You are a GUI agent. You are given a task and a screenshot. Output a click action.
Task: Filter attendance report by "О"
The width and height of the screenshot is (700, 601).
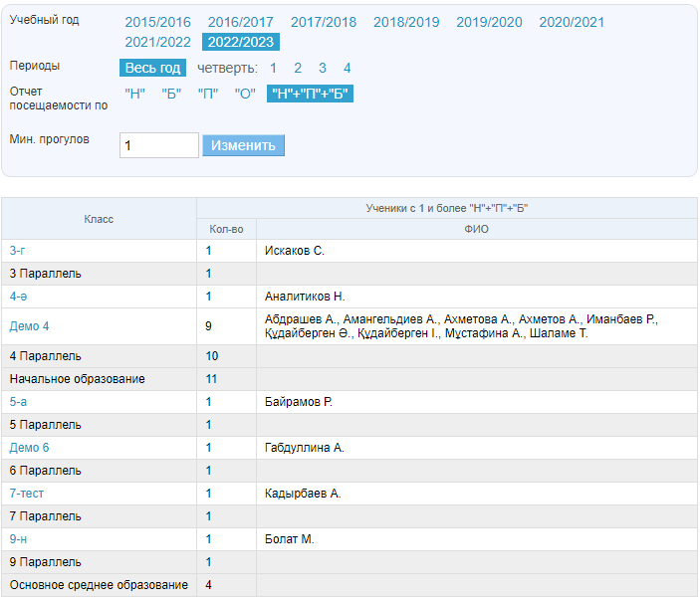[x=245, y=94]
